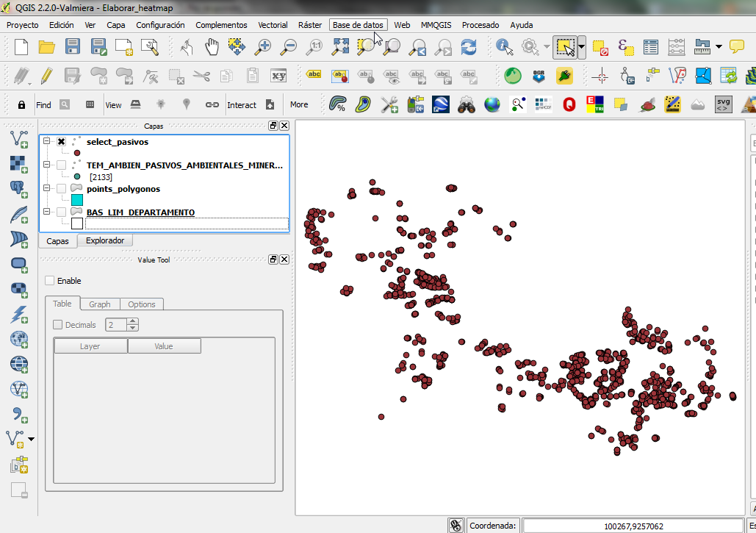Show the TEM_AMBIEN_PASIVOS_AMBIENTALES layer
Image resolution: width=756 pixels, height=533 pixels.
tap(61, 165)
